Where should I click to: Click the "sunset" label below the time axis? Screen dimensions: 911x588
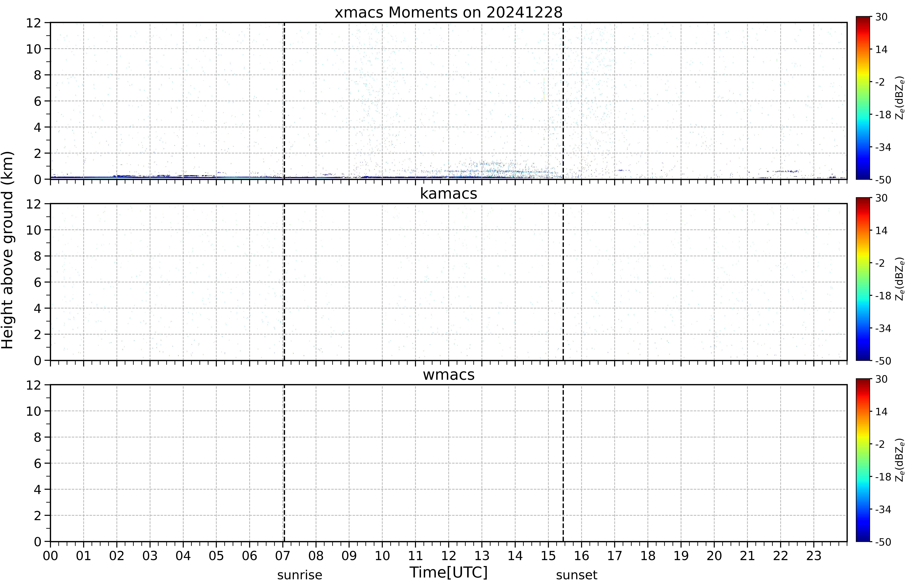coord(577,575)
